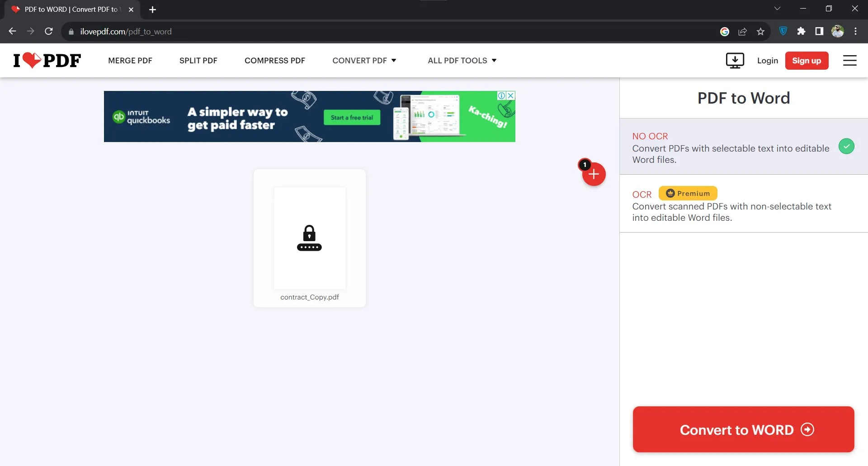Viewport: 868px width, 466px height.
Task: Open the browser extensions puzzle icon
Action: (x=801, y=31)
